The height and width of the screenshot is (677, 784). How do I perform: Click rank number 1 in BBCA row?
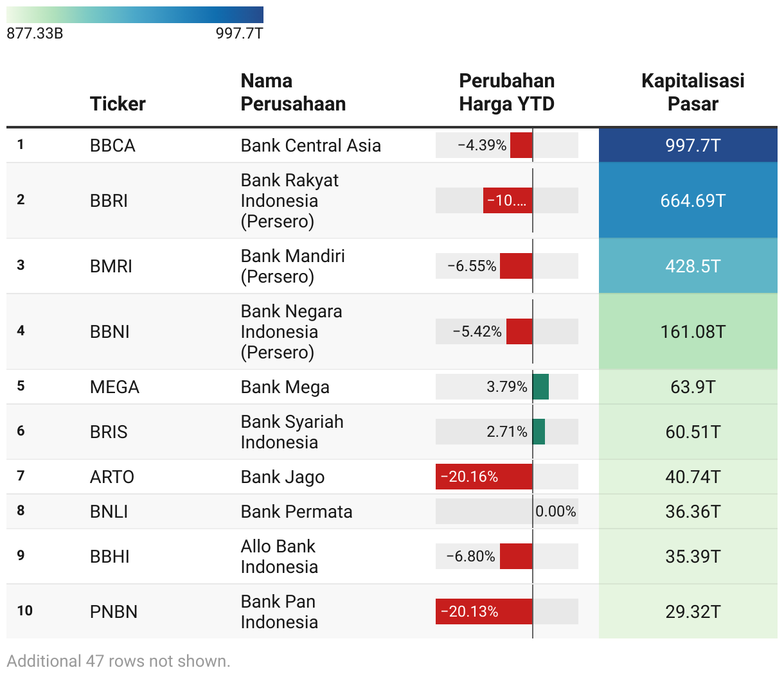[21, 145]
